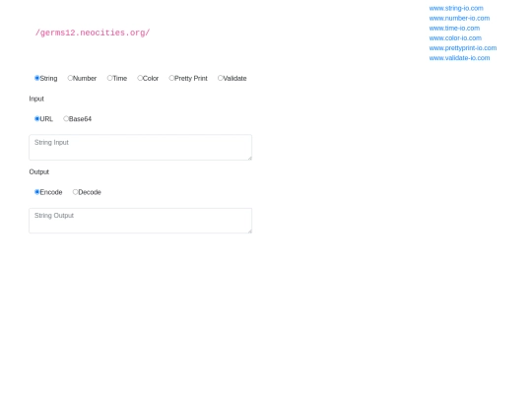Visit the www.color-io.com link

click(455, 38)
